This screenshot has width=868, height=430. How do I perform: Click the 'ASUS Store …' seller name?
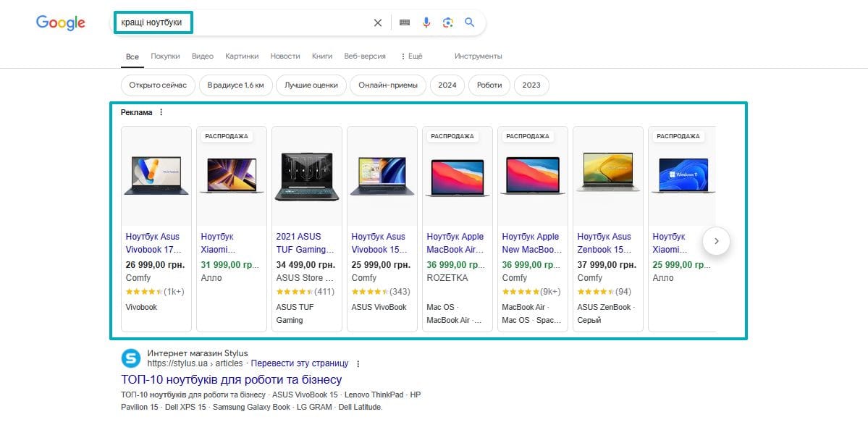[x=305, y=278]
